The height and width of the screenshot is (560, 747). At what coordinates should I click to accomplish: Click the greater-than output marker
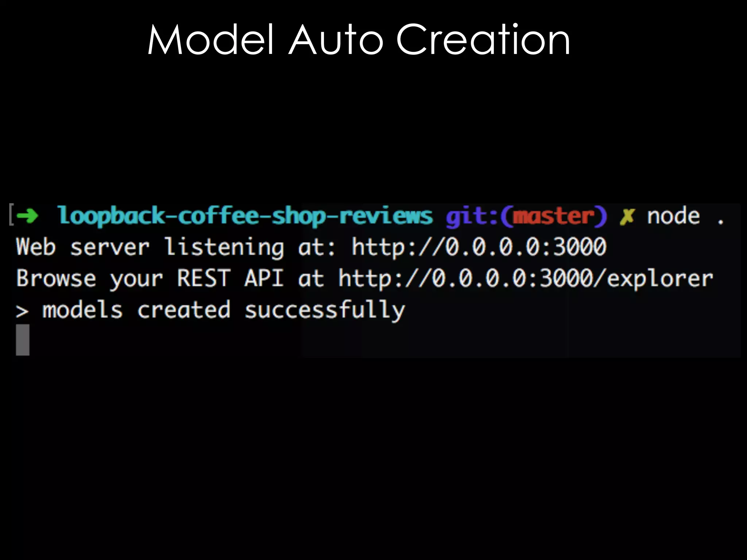click(x=22, y=312)
